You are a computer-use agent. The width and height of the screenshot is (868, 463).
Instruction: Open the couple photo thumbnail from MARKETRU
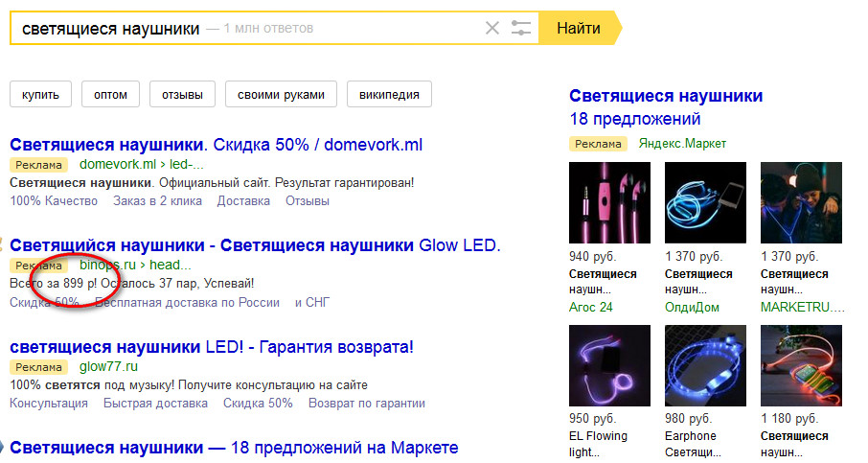[x=801, y=202]
